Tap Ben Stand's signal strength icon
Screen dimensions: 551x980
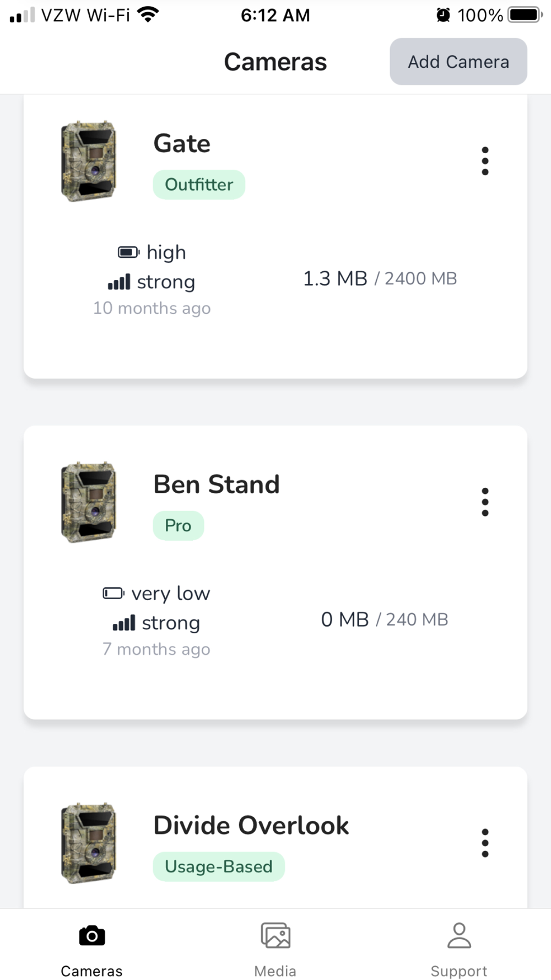124,623
